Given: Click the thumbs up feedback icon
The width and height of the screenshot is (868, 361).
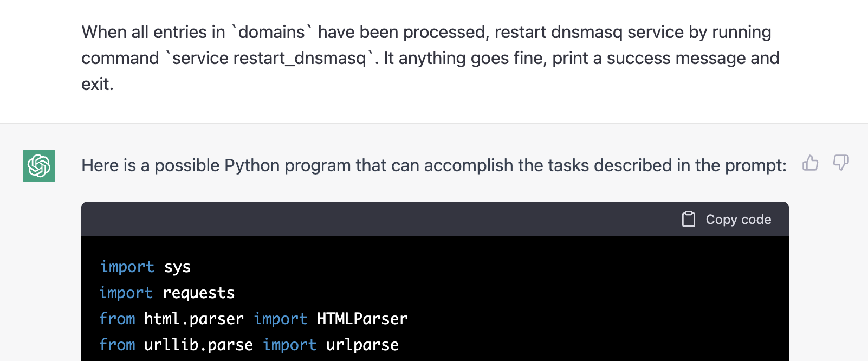Looking at the screenshot, I should tap(811, 163).
